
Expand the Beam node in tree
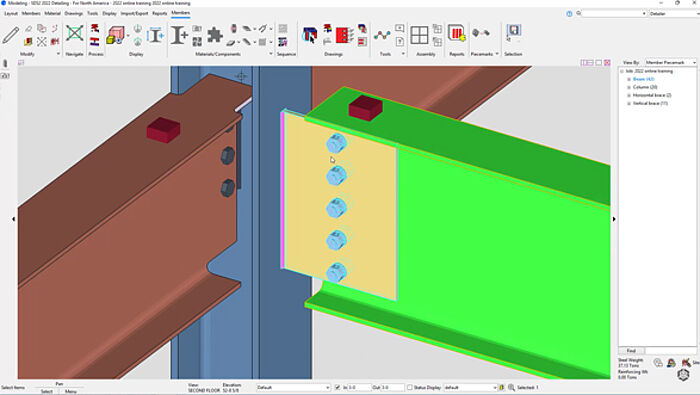click(629, 79)
